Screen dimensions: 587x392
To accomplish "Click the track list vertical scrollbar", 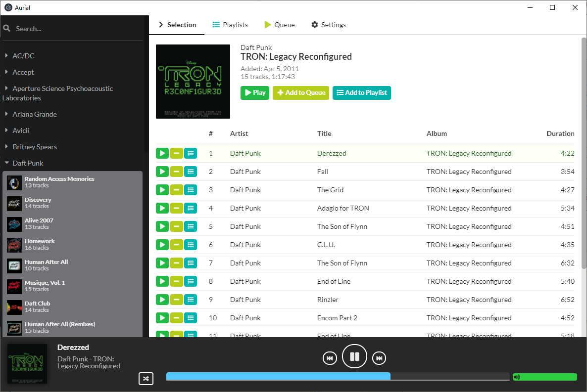I will [x=584, y=153].
